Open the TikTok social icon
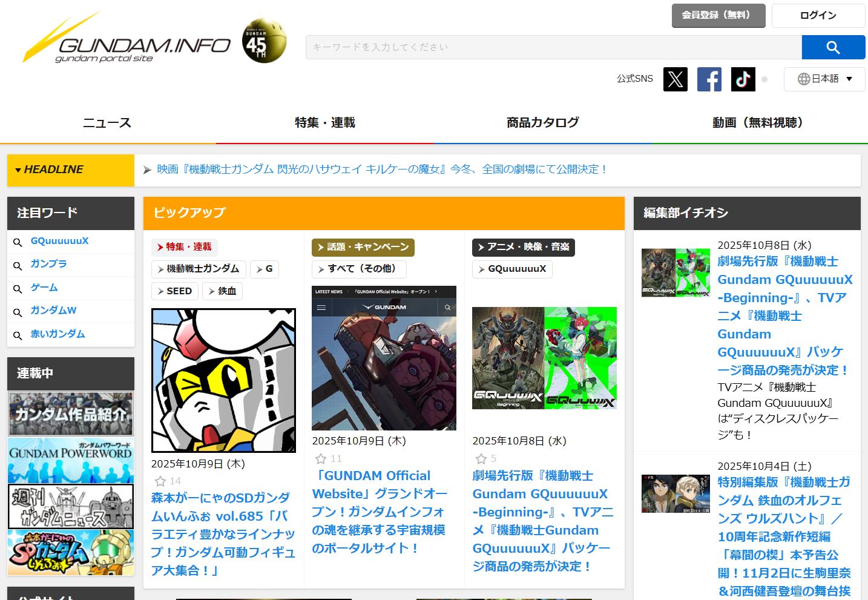868x600 pixels. [743, 79]
